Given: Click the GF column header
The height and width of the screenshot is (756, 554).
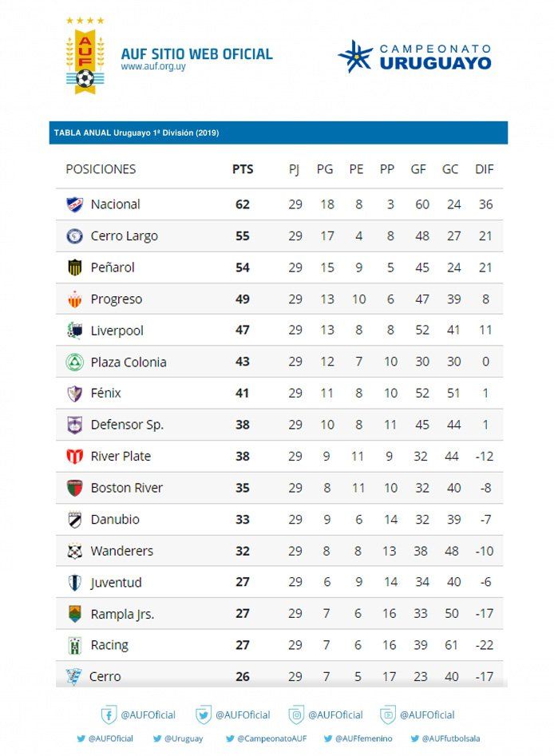Looking at the screenshot, I should (418, 169).
